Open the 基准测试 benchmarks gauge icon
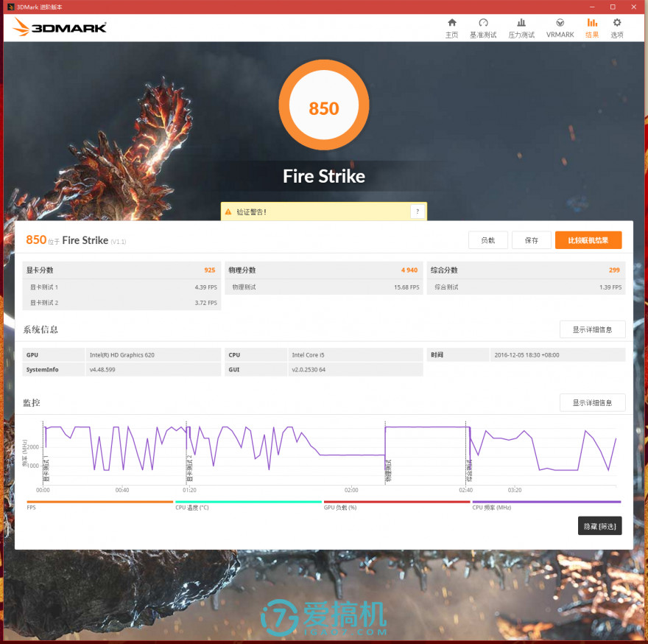 pos(483,23)
